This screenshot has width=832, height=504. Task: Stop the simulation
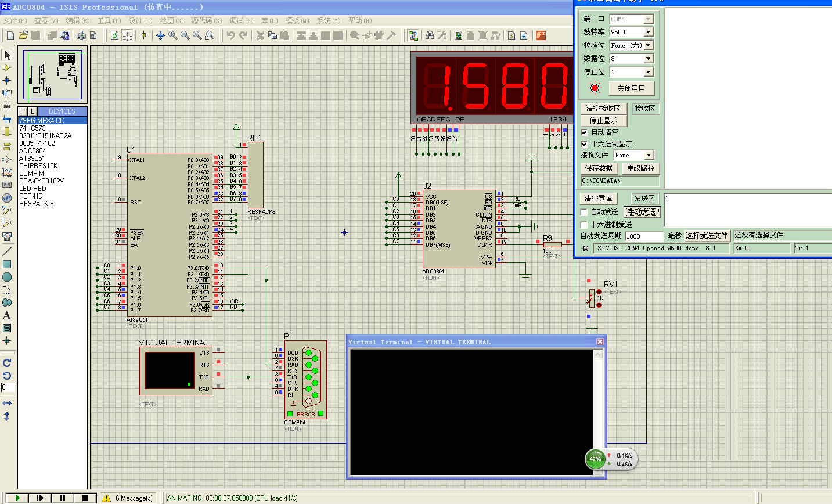point(85,498)
